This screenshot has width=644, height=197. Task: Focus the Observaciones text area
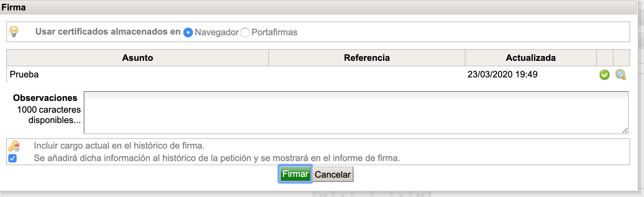click(x=356, y=113)
